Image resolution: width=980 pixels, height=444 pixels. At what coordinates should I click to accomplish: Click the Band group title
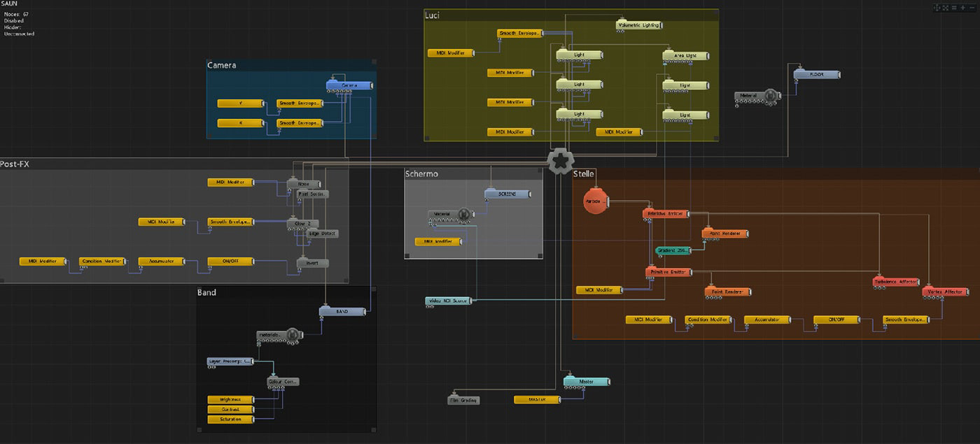[206, 292]
